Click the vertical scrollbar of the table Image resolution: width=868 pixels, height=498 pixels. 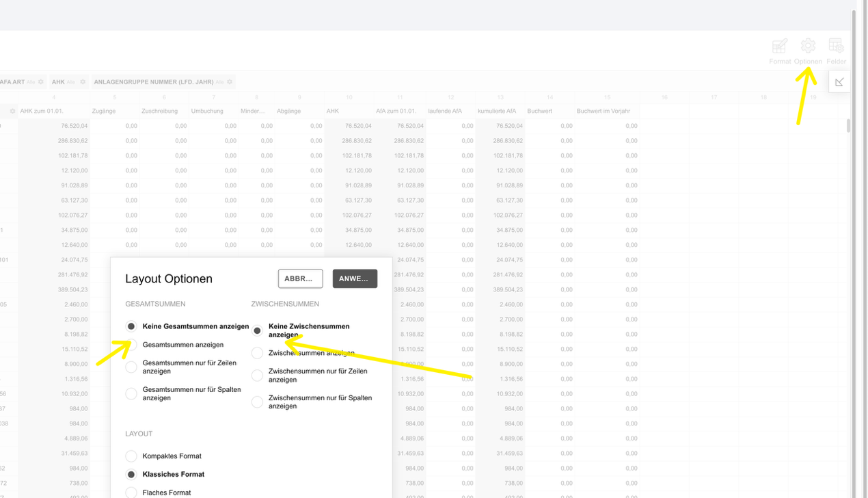coord(849,125)
